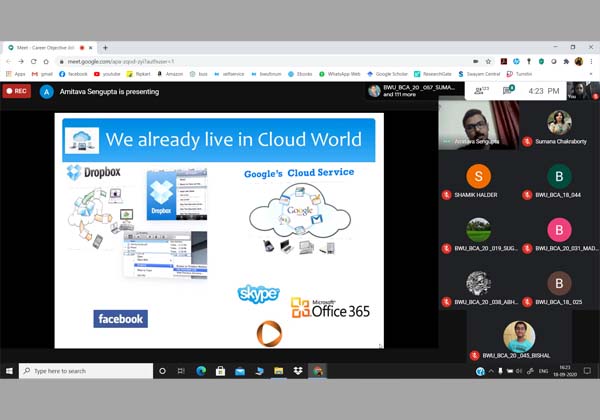Open the youtube bookmark
The height and width of the screenshot is (420, 600).
click(x=107, y=74)
